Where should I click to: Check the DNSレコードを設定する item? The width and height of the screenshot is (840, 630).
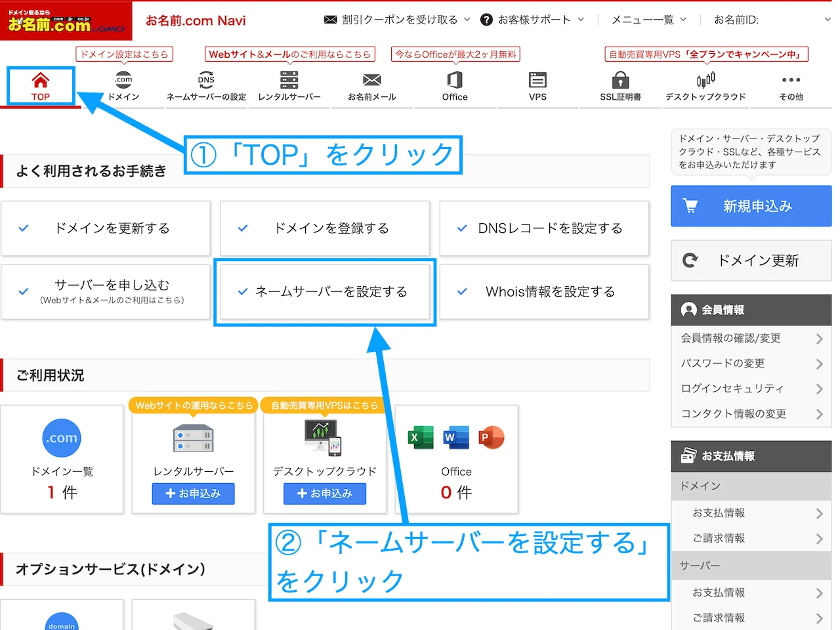click(543, 228)
